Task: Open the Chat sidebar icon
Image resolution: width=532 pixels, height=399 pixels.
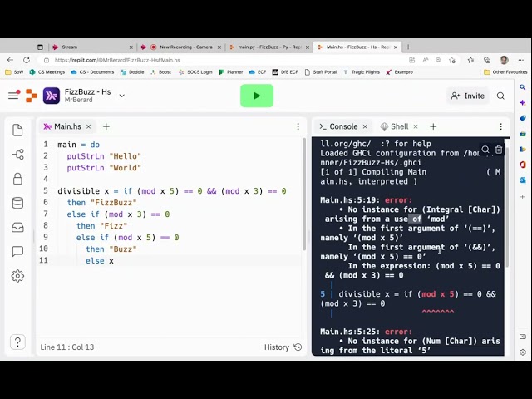Action: point(17,251)
